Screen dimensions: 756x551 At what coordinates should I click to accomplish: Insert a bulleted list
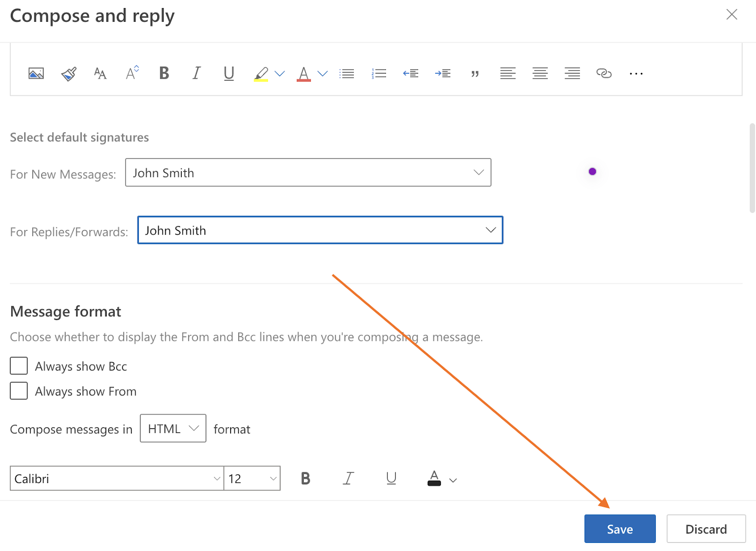[347, 74]
